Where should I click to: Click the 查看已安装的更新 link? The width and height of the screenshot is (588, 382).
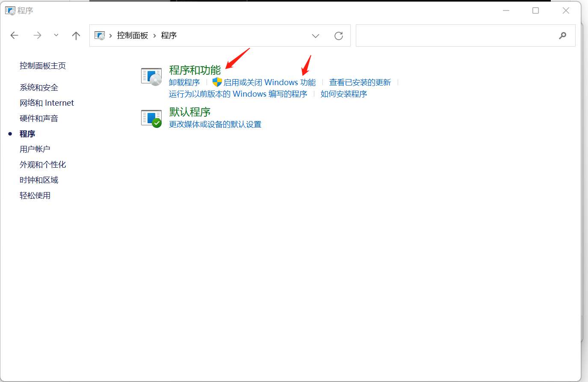[360, 83]
